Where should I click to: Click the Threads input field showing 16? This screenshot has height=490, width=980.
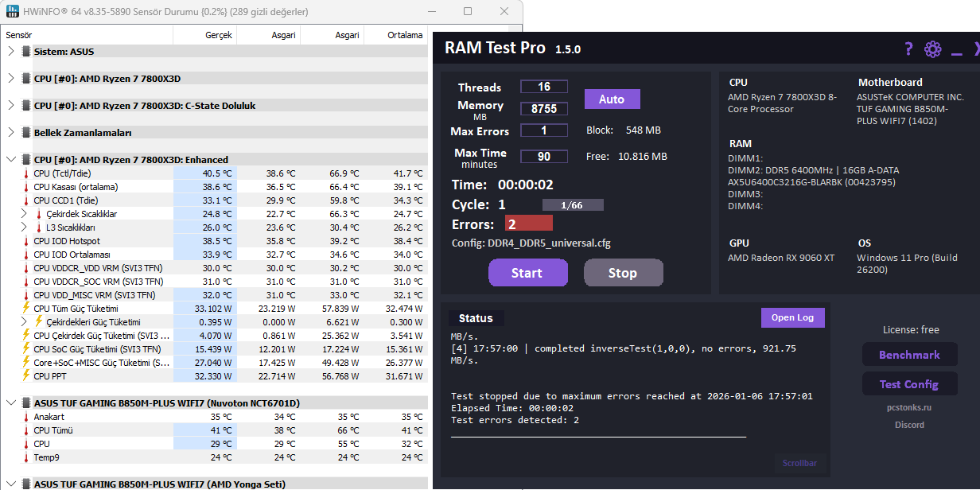(x=544, y=87)
